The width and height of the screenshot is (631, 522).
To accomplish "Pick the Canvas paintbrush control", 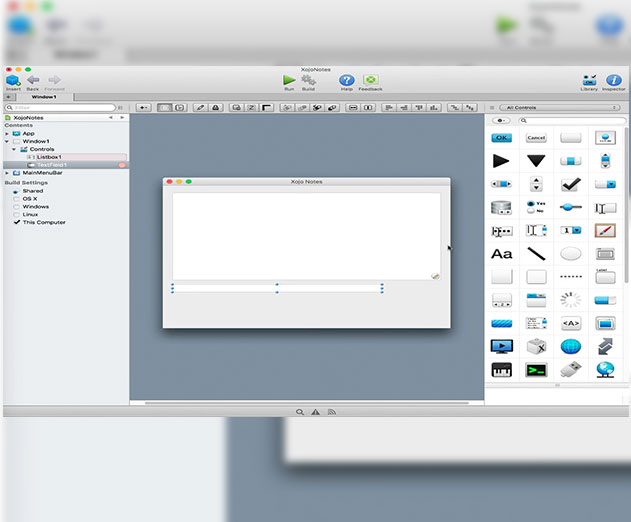I will pos(605,231).
